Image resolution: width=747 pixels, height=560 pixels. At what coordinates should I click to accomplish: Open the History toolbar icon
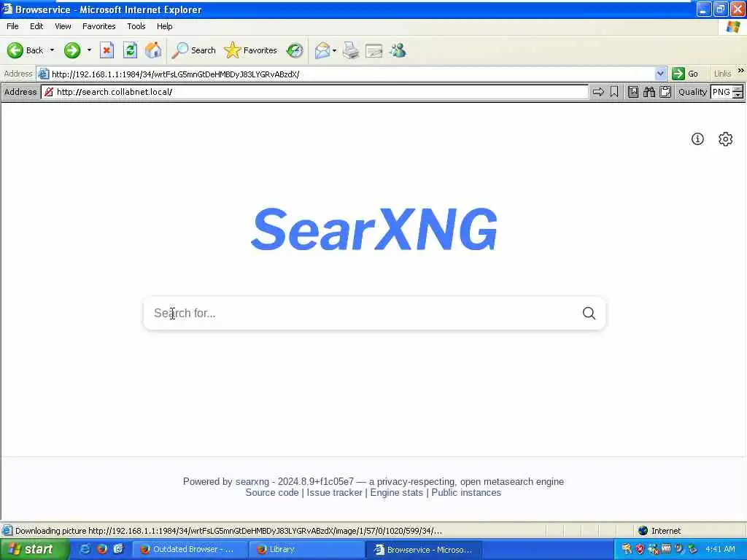coord(295,50)
